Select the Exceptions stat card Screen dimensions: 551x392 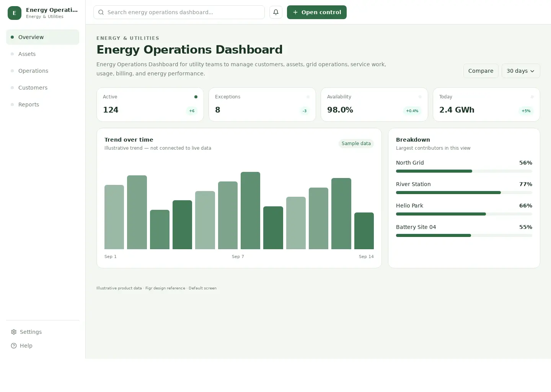(262, 105)
